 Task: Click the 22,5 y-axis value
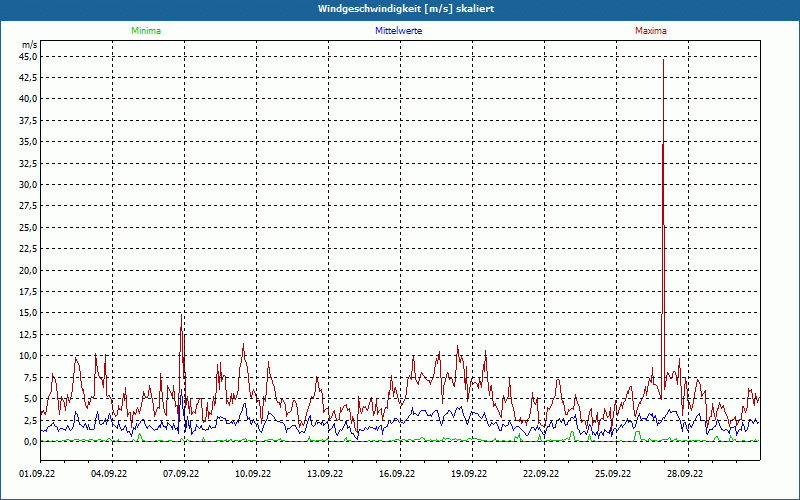pyautogui.click(x=29, y=249)
